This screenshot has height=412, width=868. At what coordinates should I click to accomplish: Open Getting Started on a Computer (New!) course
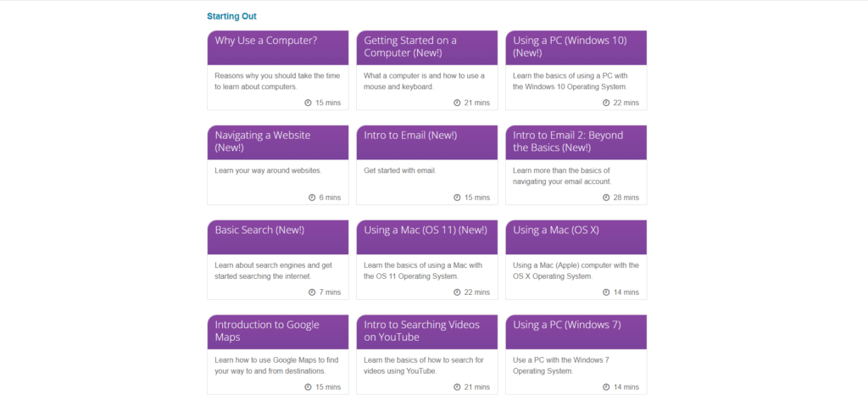pos(410,47)
